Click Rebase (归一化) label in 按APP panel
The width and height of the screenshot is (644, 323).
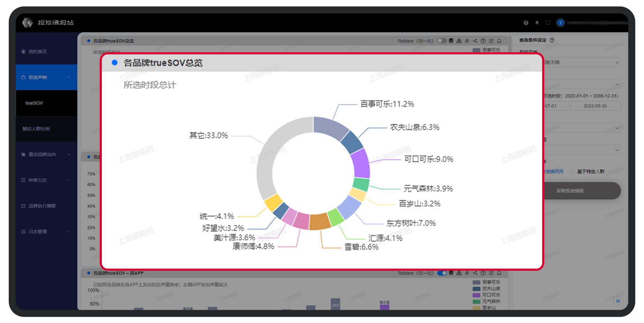pyautogui.click(x=416, y=273)
